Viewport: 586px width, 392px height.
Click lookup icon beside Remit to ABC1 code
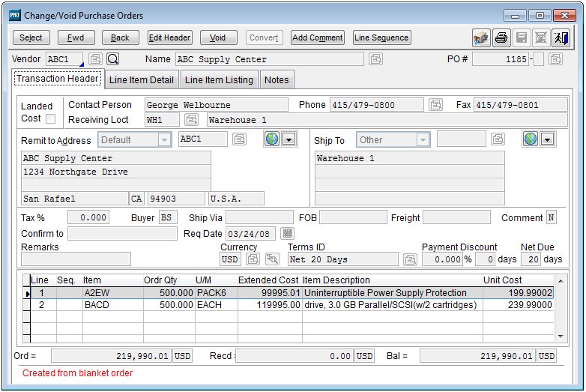[240, 139]
